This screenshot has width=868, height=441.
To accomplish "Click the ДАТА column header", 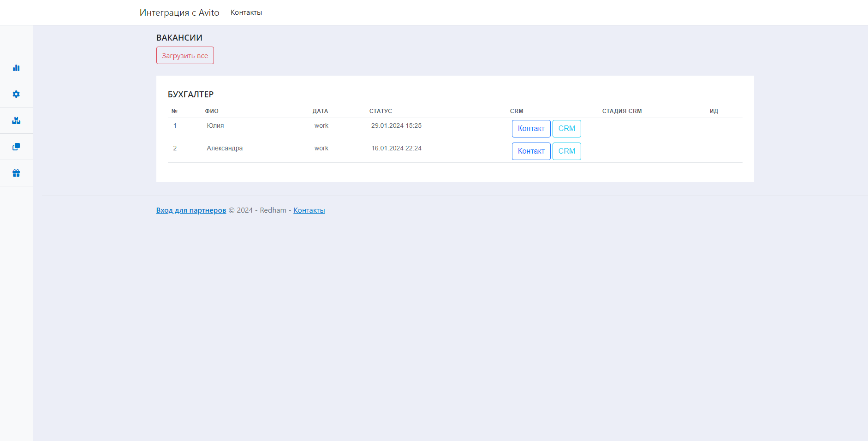I will coord(320,111).
